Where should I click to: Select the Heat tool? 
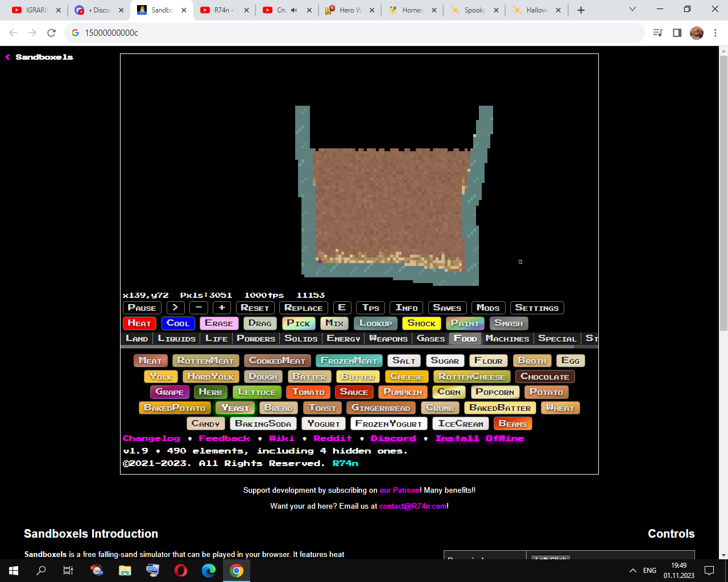(139, 323)
